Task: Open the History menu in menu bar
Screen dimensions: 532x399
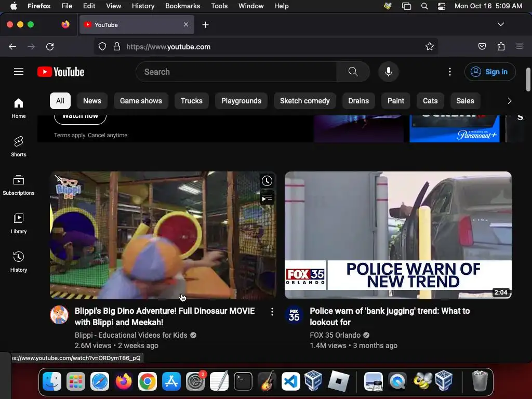Action: 143,6
